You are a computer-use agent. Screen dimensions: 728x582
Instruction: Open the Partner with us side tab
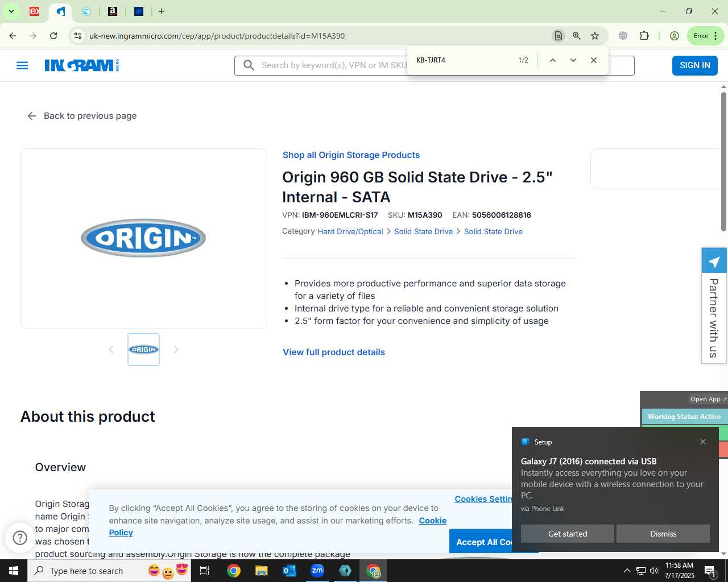pyautogui.click(x=714, y=305)
